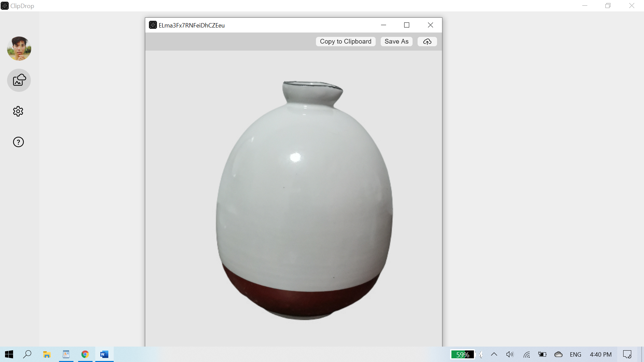644x362 pixels.
Task: Open the 4:40 PM clock
Action: [601, 354]
